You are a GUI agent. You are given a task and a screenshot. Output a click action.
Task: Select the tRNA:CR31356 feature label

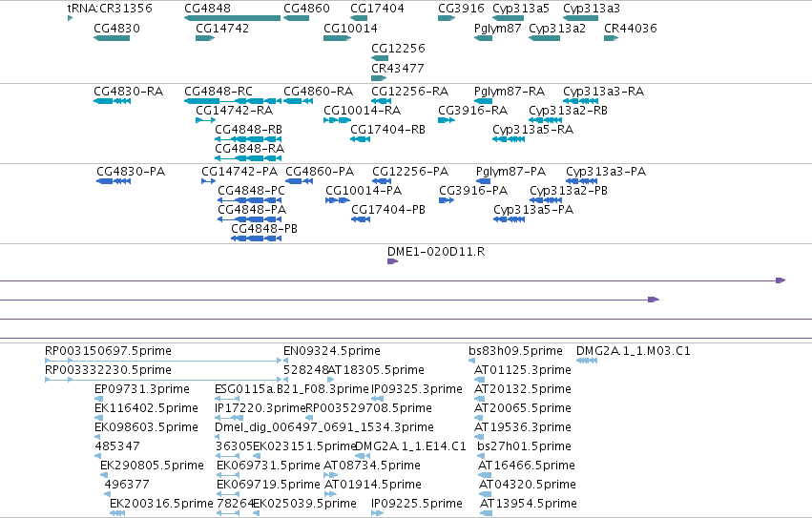[x=110, y=9]
